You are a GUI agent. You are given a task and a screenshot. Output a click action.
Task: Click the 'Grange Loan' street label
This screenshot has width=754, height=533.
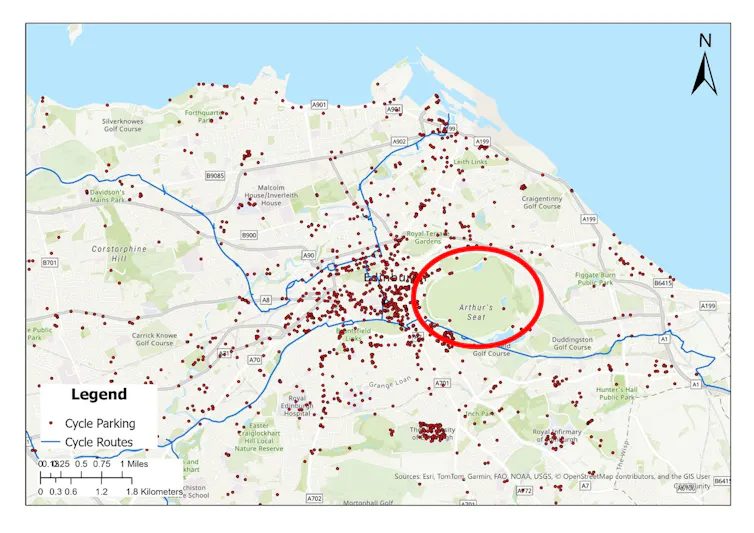[x=390, y=383]
